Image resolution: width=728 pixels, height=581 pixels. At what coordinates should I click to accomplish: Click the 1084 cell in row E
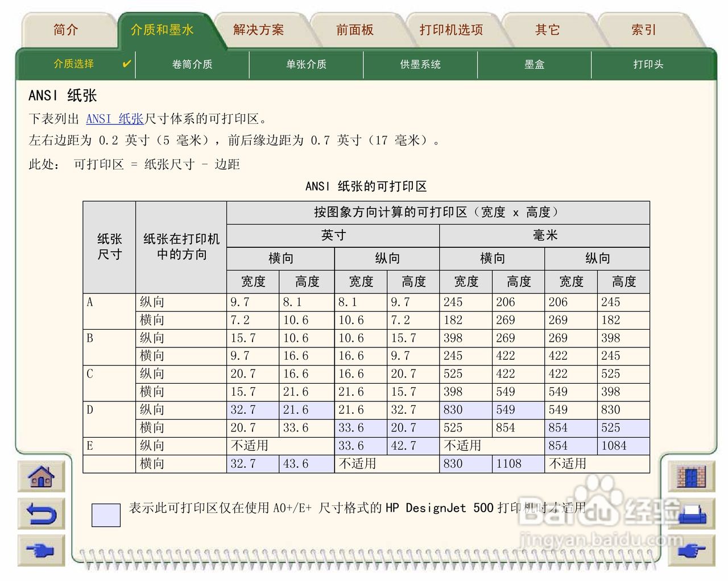pyautogui.click(x=623, y=446)
